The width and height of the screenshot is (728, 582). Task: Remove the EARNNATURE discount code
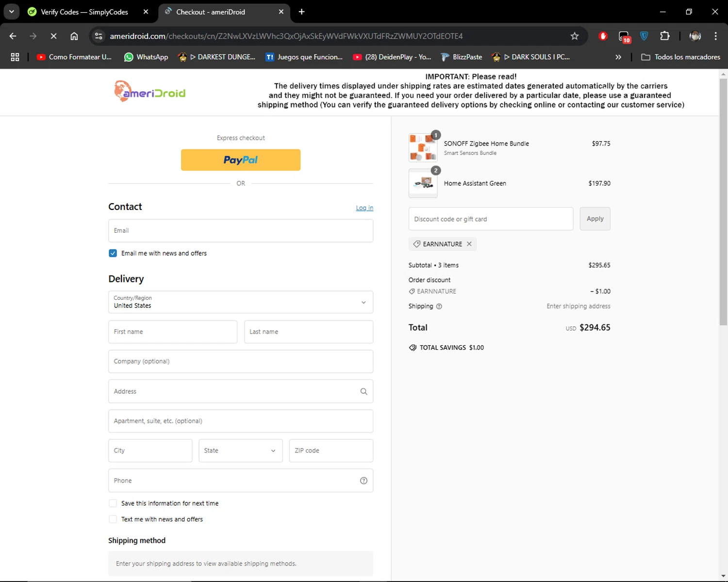[469, 244]
